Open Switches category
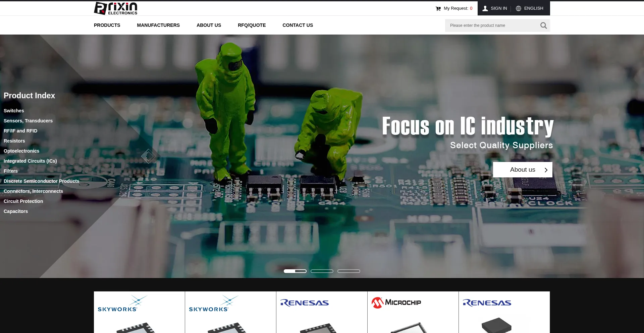The height and width of the screenshot is (333, 644). [14, 111]
